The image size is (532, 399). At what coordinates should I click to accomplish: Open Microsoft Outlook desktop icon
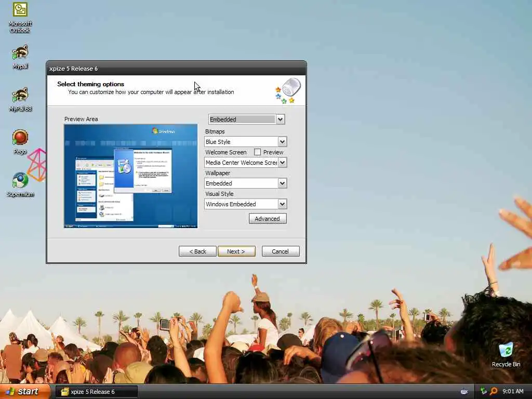tap(20, 17)
